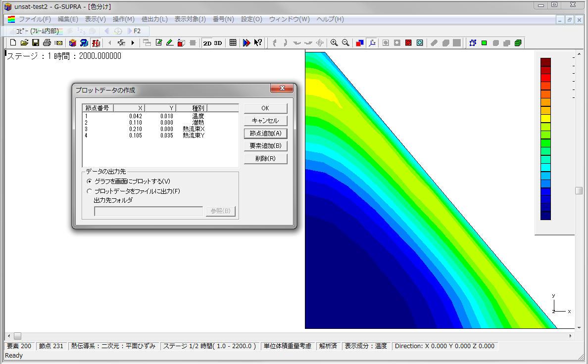588x364 pixels.
Task: Open the 番号(N) menu
Action: click(x=223, y=19)
